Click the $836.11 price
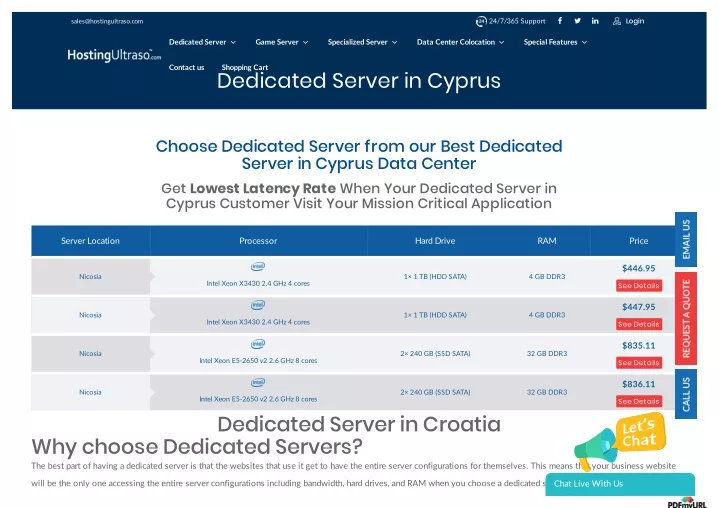 point(638,384)
